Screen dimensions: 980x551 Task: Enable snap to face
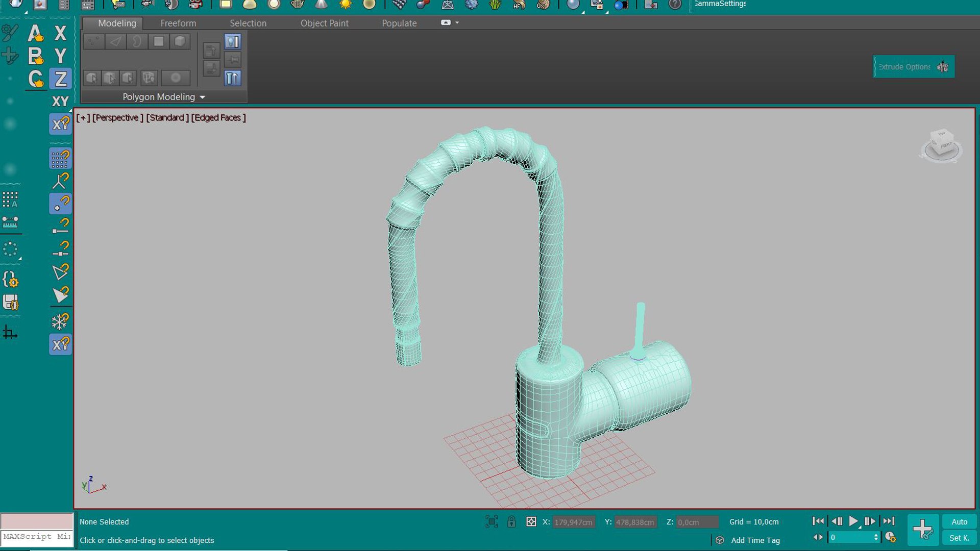point(60,294)
